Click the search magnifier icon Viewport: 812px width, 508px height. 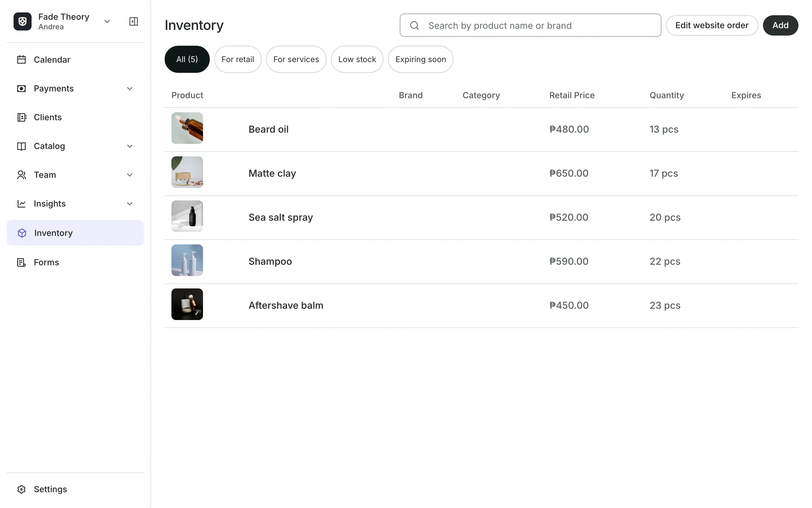click(x=414, y=25)
